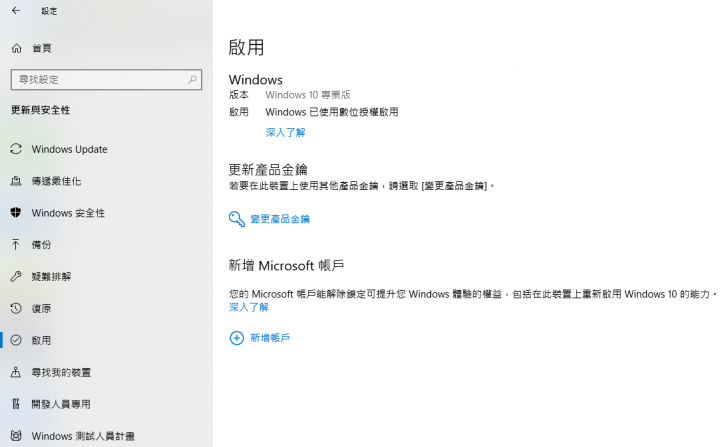Click the 備份 upload arrow icon

click(x=16, y=244)
